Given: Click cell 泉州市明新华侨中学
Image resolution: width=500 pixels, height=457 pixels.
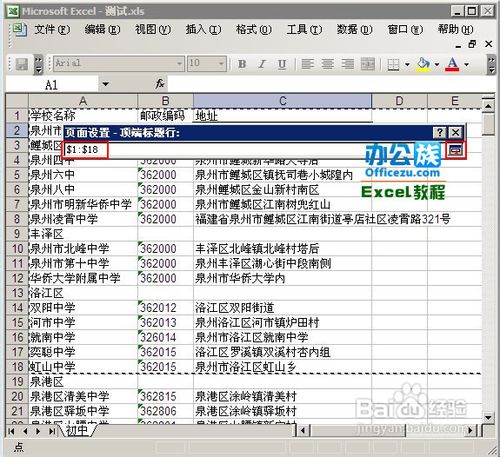Looking at the screenshot, I should pos(83,204).
